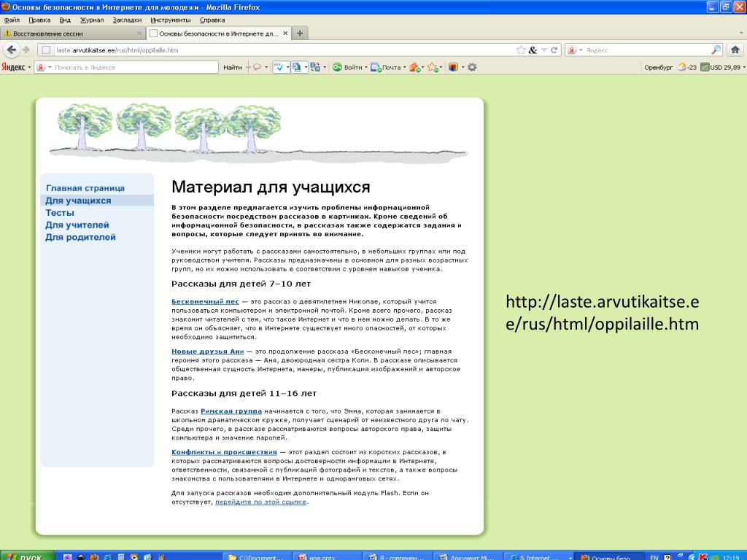This screenshot has height=560, width=747.
Task: Open the Правка menu
Action: pos(39,20)
